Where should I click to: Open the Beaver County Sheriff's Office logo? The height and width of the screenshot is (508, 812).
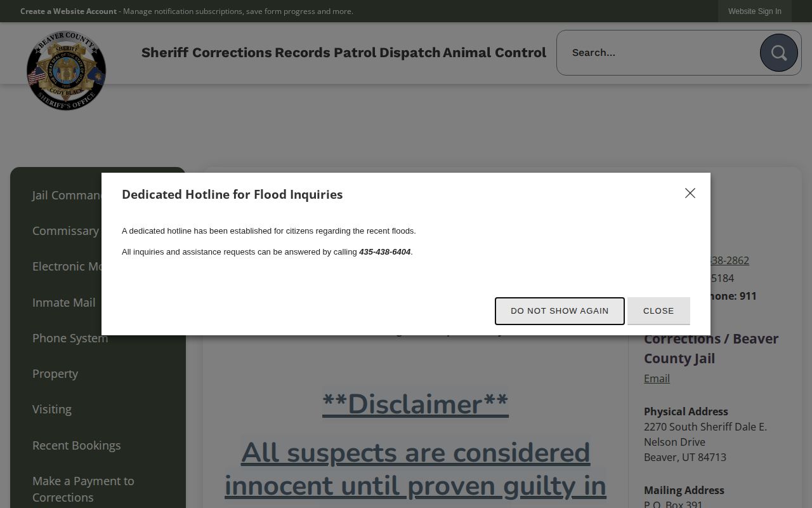67,70
